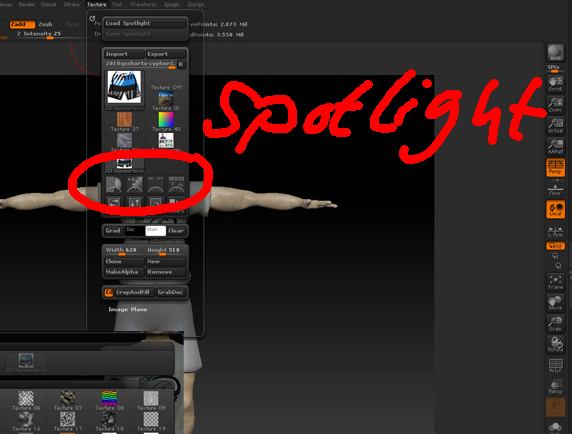The height and width of the screenshot is (434, 572).
Task: Click the AAHalf view button
Action: tap(555, 147)
